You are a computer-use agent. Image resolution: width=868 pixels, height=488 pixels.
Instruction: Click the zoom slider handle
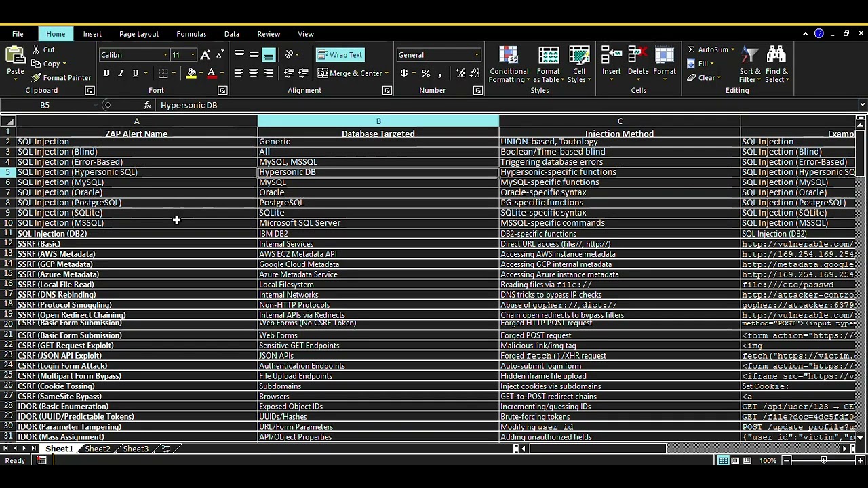823,461
